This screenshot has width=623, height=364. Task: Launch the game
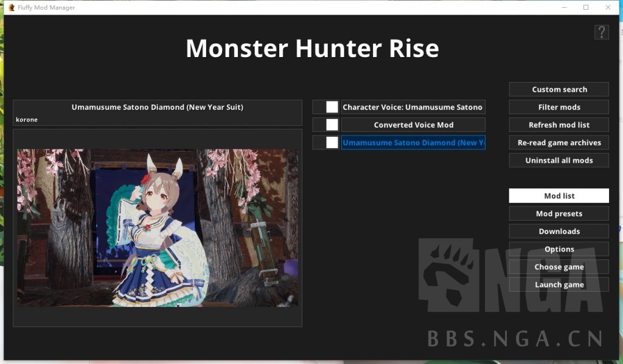[x=558, y=284]
